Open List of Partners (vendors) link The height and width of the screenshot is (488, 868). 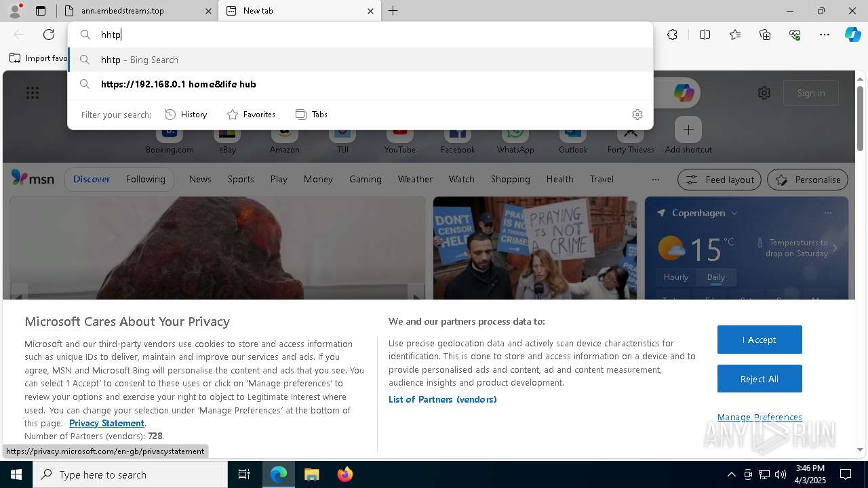pyautogui.click(x=443, y=399)
